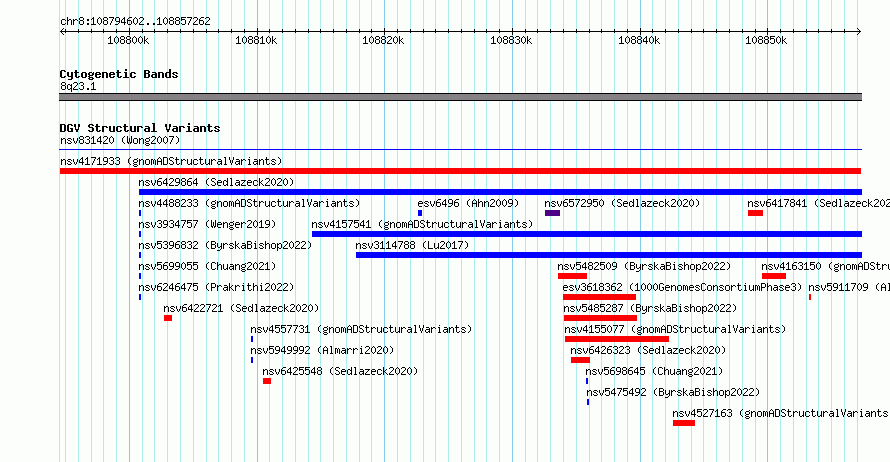Click the esv3618362 red variant bar
The image size is (890, 462).
click(599, 297)
